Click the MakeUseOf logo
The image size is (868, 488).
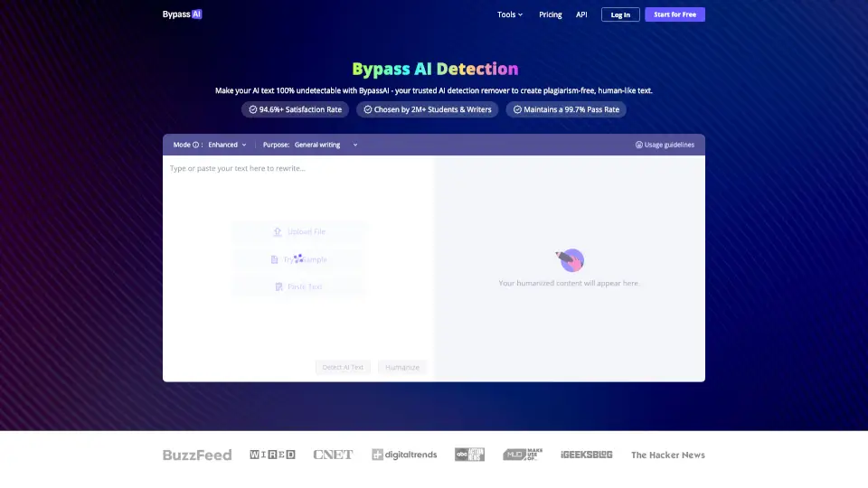click(523, 455)
